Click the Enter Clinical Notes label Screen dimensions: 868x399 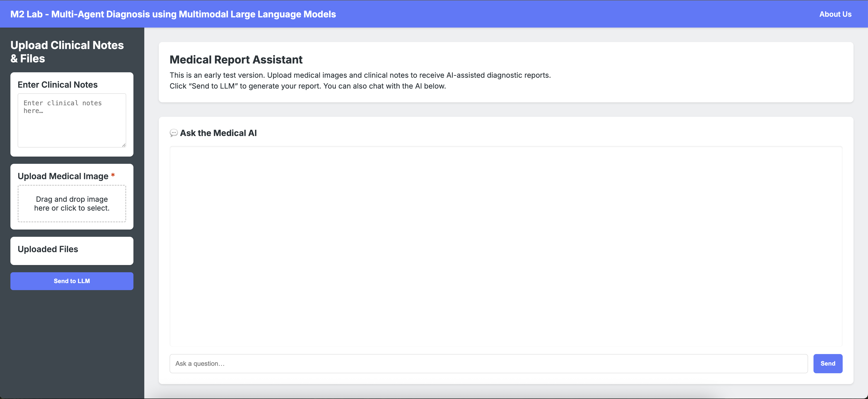coord(58,84)
